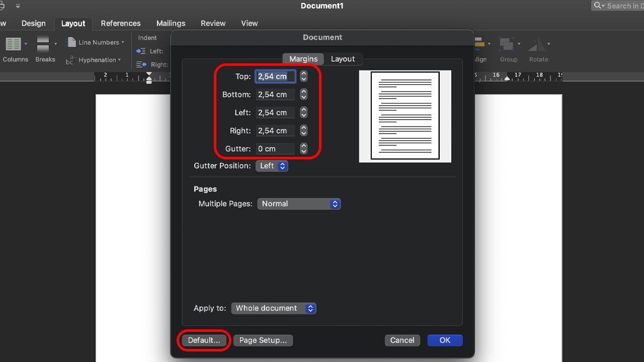Viewport: 644px width, 362px height.
Task: Open Line Numbers dropdown
Action: 95,43
